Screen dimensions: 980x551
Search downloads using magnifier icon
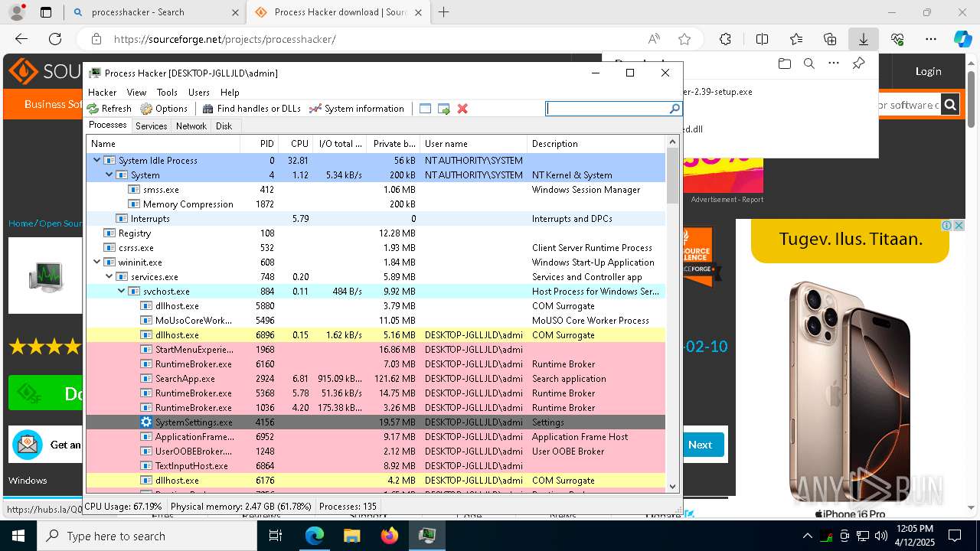tap(808, 64)
